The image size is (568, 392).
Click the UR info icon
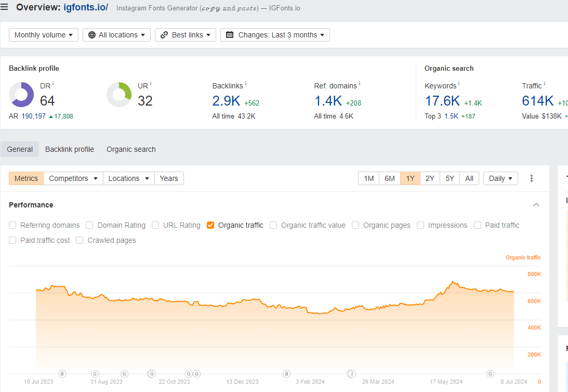pos(151,84)
